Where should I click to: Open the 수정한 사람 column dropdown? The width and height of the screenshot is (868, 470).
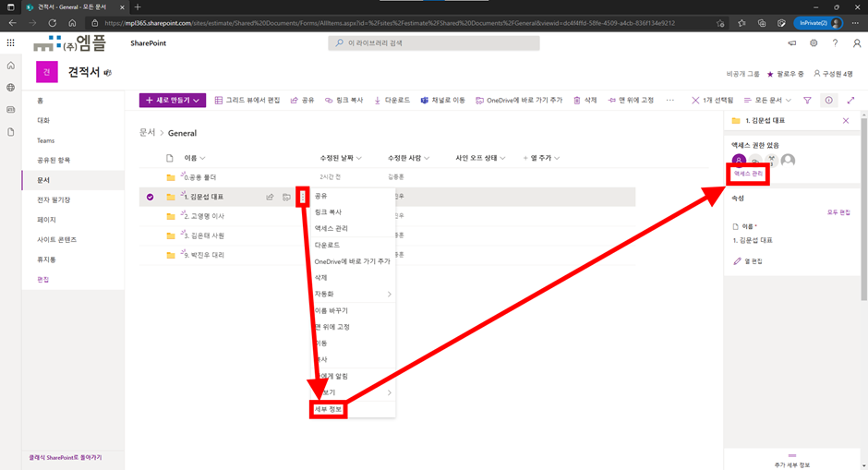pyautogui.click(x=408, y=158)
